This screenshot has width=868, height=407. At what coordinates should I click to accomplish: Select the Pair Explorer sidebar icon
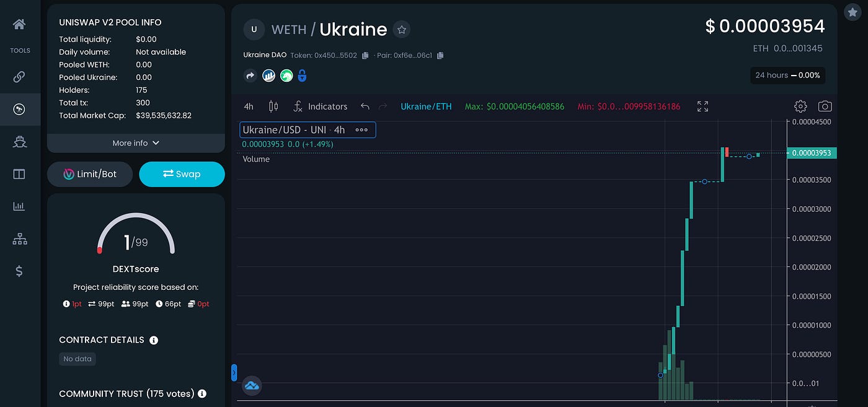tap(19, 110)
